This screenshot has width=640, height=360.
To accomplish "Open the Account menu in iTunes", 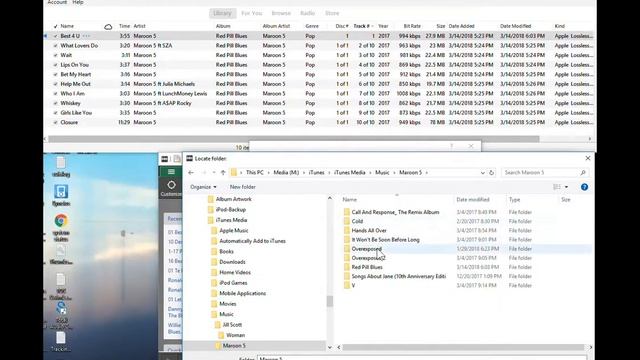I will pos(57,2).
